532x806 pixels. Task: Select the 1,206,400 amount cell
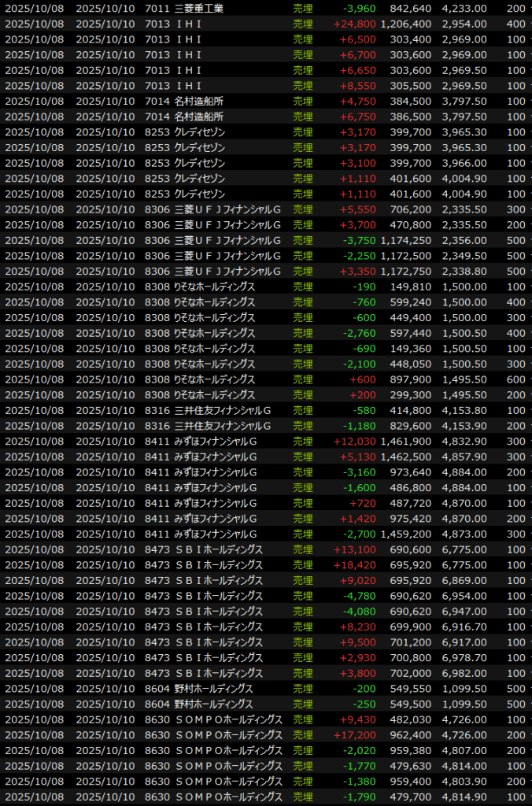pyautogui.click(x=406, y=24)
